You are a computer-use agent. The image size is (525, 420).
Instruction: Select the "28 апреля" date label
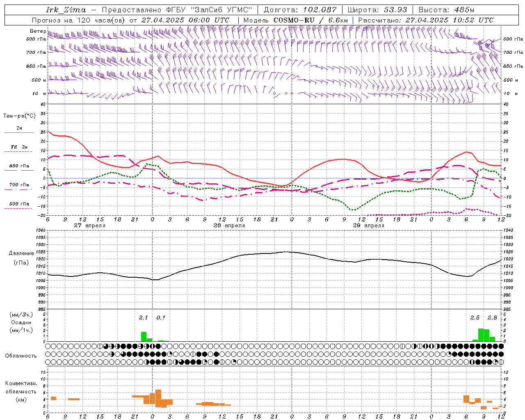click(229, 226)
